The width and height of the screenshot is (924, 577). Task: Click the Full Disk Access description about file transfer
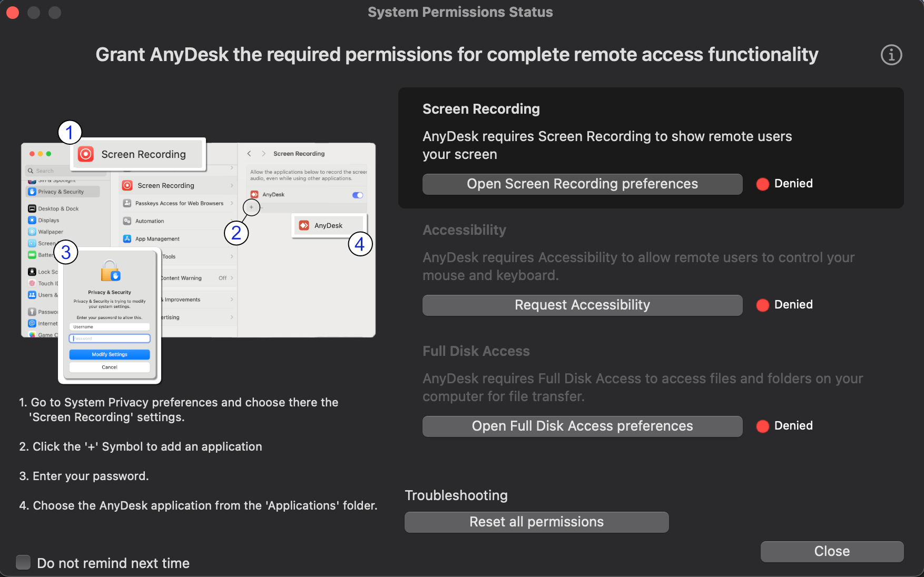pyautogui.click(x=643, y=387)
